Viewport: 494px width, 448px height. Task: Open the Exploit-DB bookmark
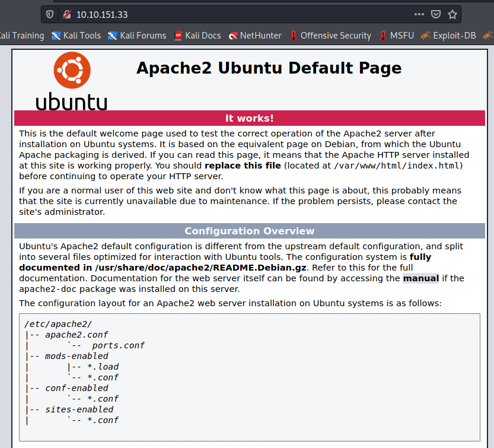click(448, 36)
